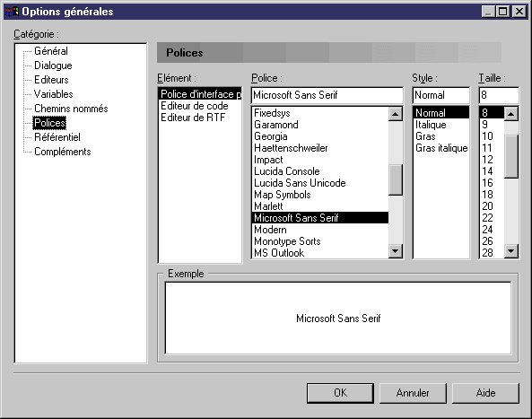Click the Police name input field
Screen dimensions: 532x419
tap(327, 95)
